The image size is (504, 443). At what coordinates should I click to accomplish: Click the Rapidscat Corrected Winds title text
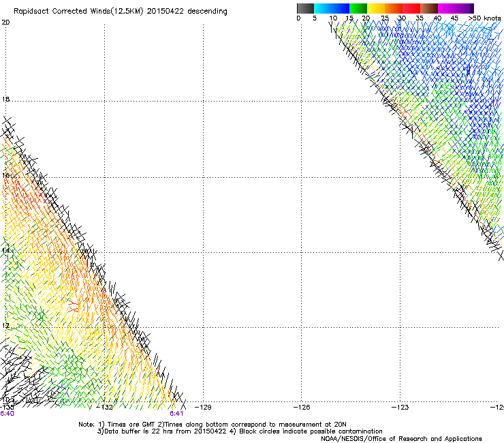point(121,12)
